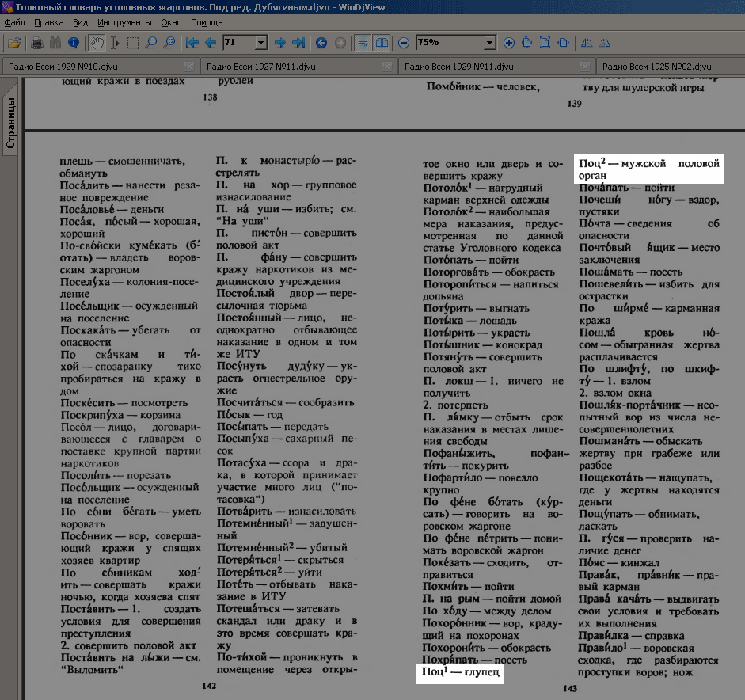This screenshot has width=745, height=700.
Task: Open the Инструменты menu
Action: coord(124,22)
